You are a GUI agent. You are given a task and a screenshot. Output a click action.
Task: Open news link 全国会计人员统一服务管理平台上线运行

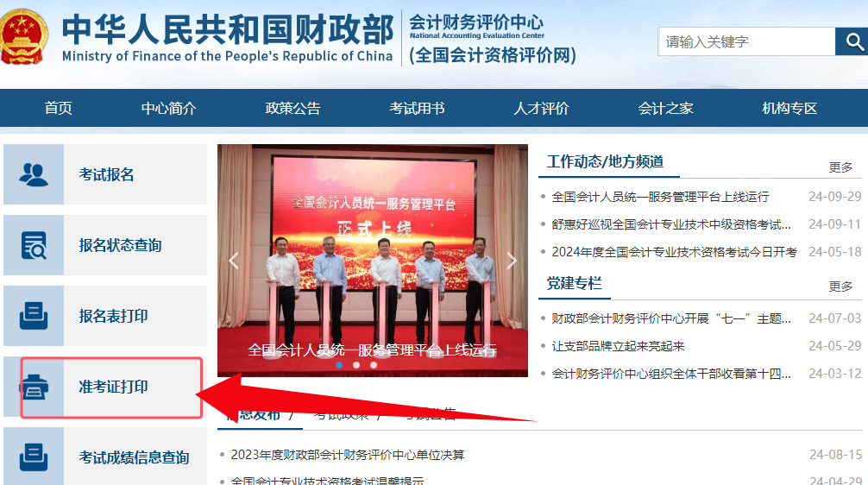coord(660,197)
